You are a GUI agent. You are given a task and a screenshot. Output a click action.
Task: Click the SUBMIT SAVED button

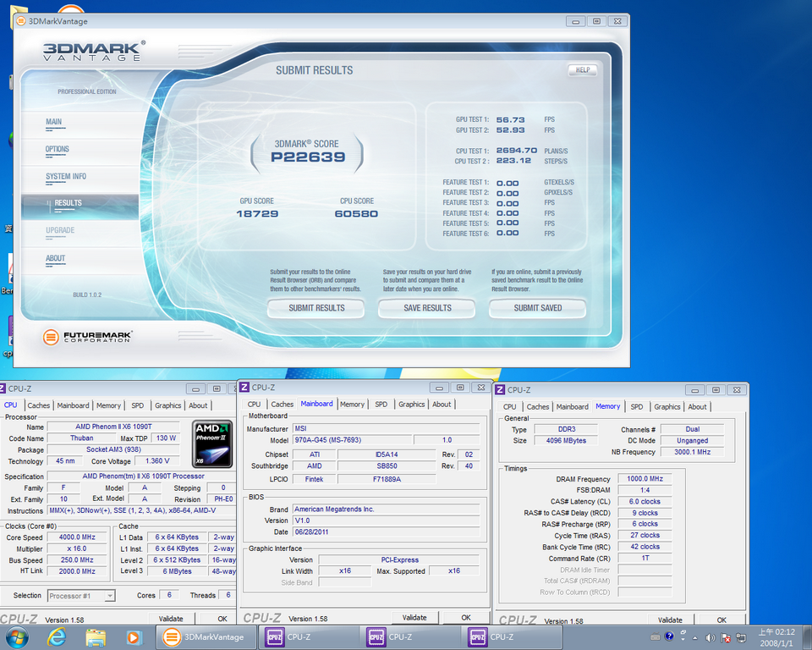coord(538,308)
